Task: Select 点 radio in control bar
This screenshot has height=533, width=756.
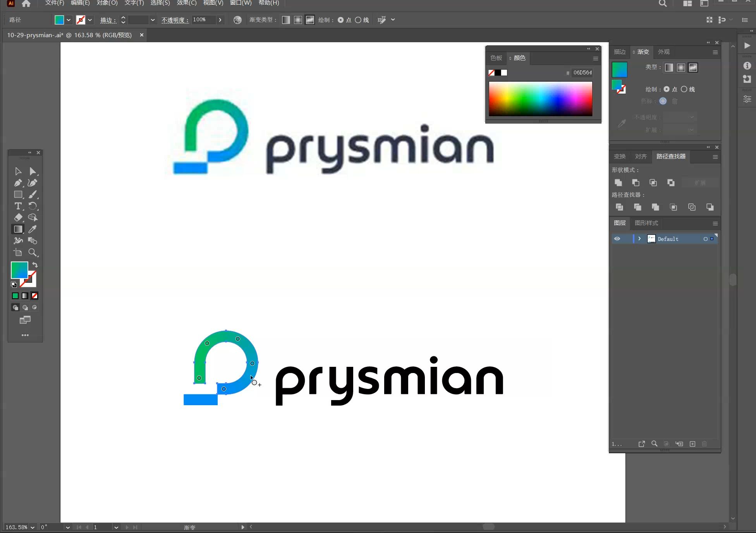Action: pos(341,20)
